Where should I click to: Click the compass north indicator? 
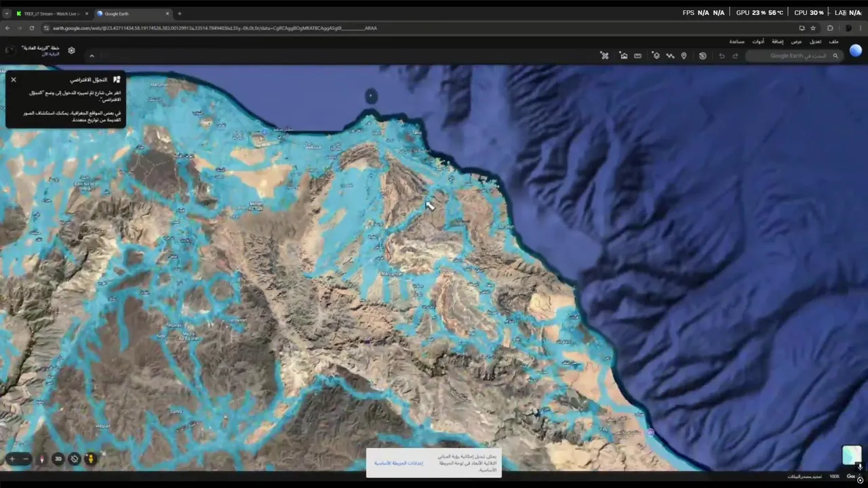(41, 459)
